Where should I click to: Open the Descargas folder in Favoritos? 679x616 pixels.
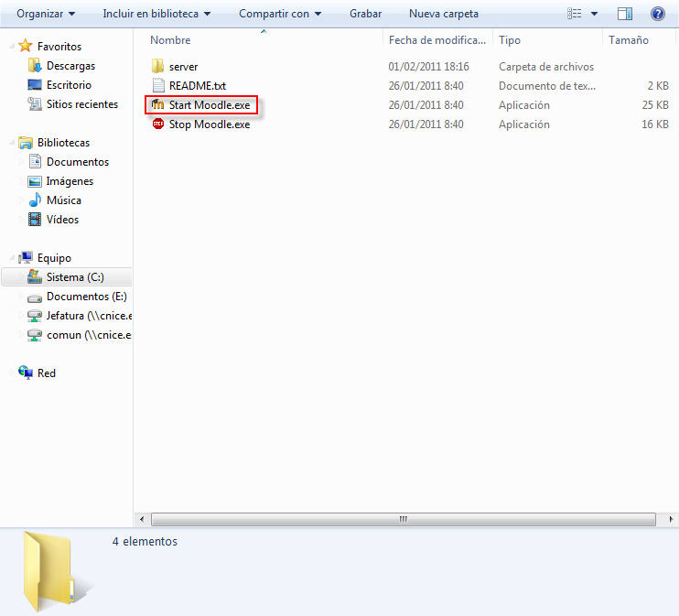coord(70,66)
